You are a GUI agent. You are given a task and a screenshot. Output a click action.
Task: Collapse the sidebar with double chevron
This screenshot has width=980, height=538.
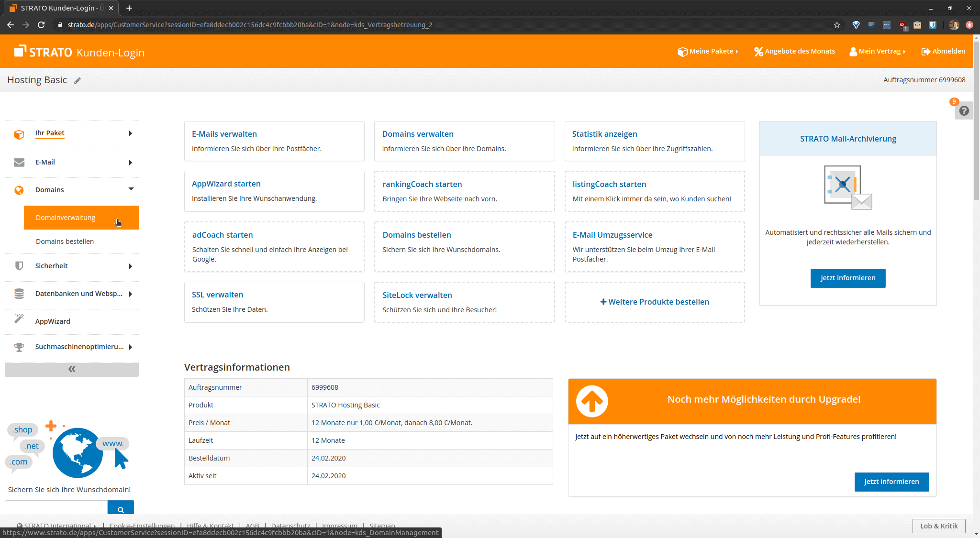pos(72,369)
